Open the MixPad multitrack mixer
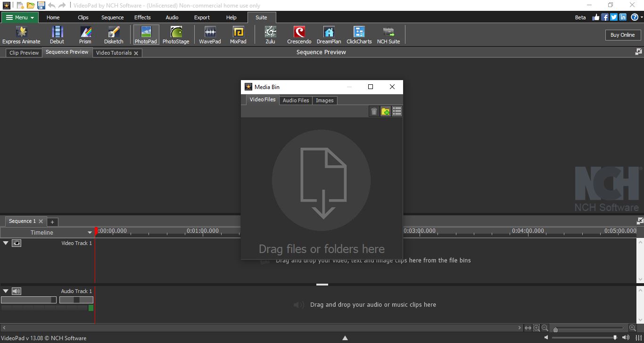Image resolution: width=644 pixels, height=343 pixels. click(238, 35)
